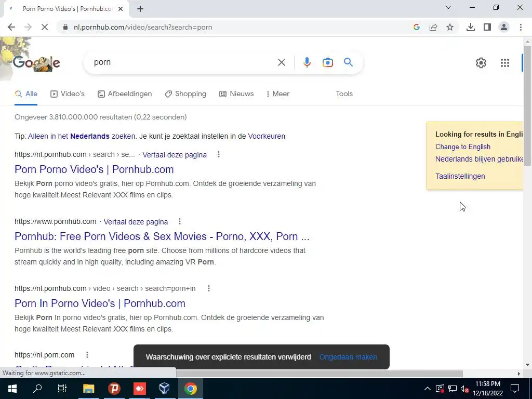532x399 pixels.
Task: Click Change to English
Action: (x=463, y=147)
